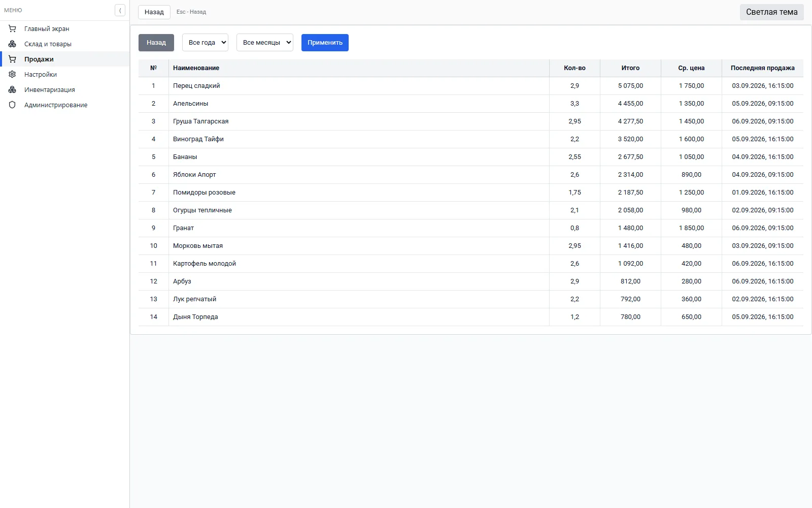Click the shield icon beside Администрирование
This screenshot has height=508, width=812.
12,105
